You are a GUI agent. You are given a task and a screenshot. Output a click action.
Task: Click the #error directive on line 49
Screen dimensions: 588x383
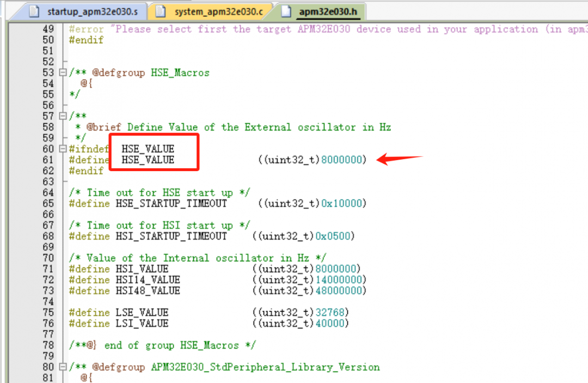pyautogui.click(x=87, y=29)
